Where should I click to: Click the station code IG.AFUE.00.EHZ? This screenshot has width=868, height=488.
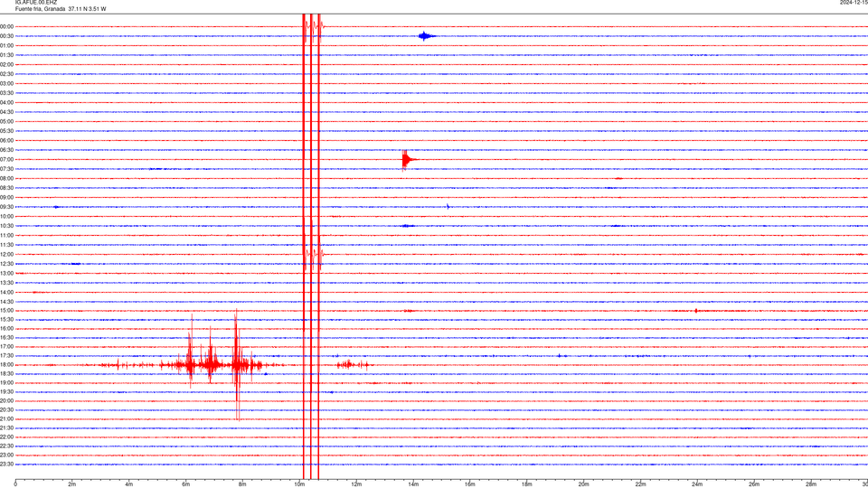pyautogui.click(x=36, y=3)
